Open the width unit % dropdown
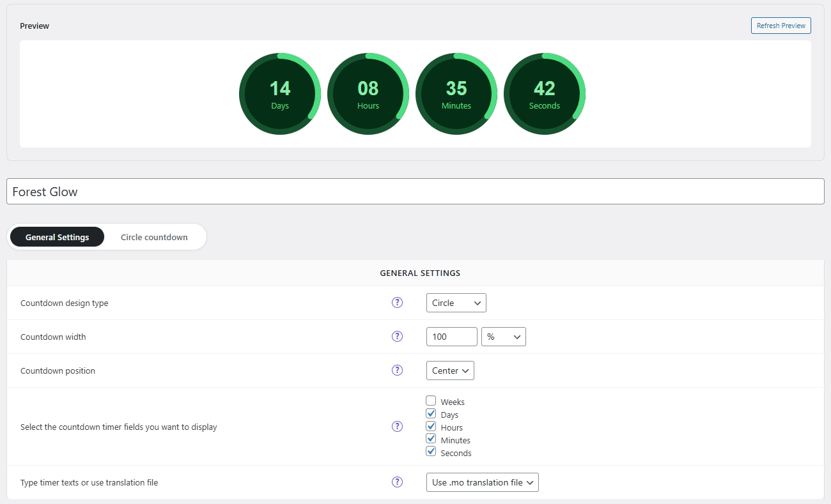Screen dimensions: 831x504 [x=503, y=337]
